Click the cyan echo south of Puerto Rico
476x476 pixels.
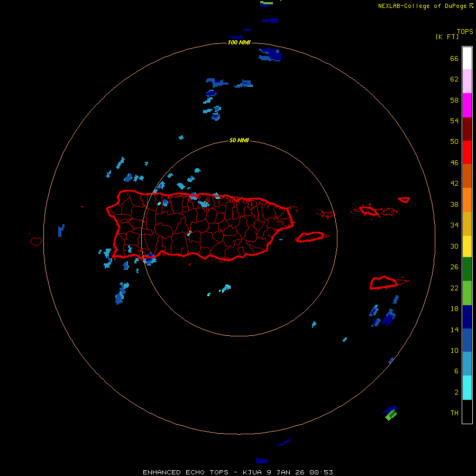coord(225,288)
